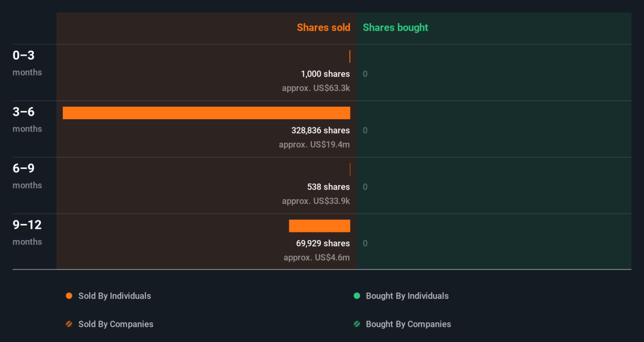Viewport: 644px width, 342px height.
Task: Click the zero bought value for 3–6 months
Action: pyautogui.click(x=365, y=130)
